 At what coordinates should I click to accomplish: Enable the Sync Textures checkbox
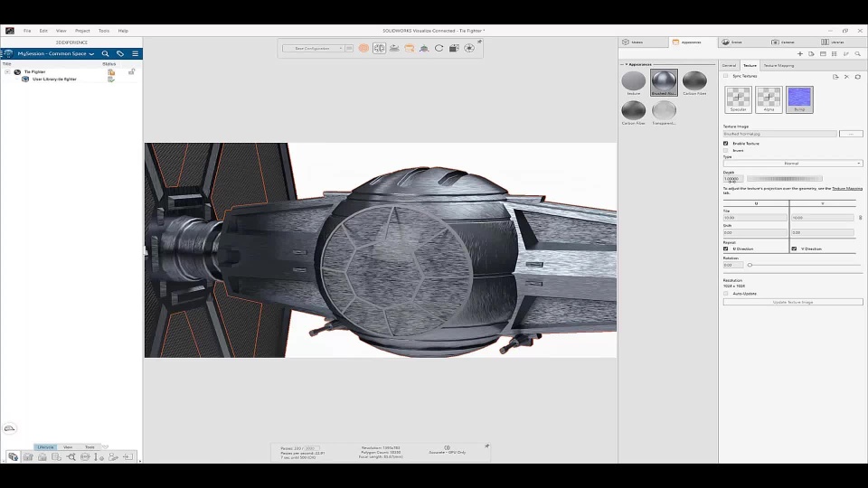pyautogui.click(x=725, y=76)
